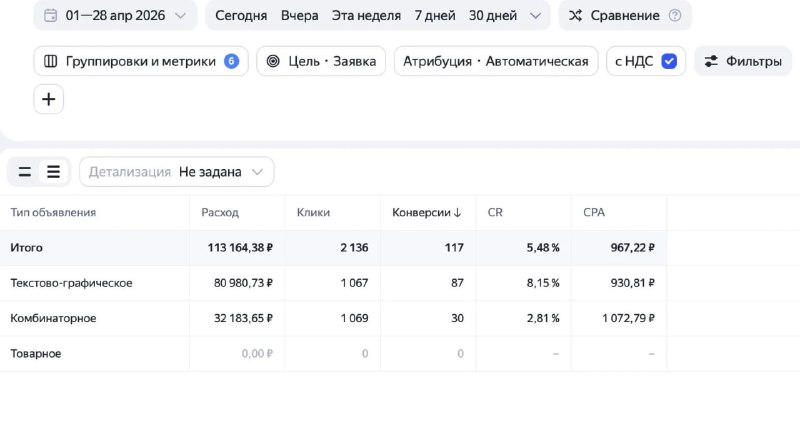This screenshot has height=429, width=800.
Task: Click the blue 6 metrics count badge
Action: (x=231, y=61)
